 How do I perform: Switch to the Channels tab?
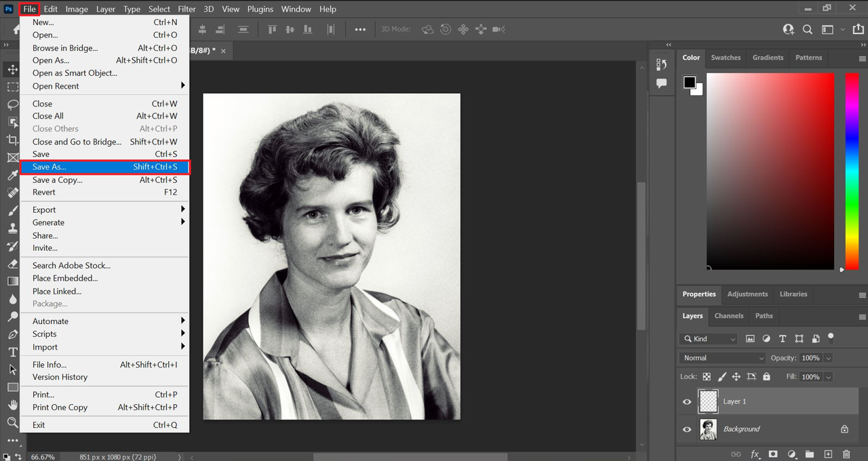pyautogui.click(x=729, y=316)
